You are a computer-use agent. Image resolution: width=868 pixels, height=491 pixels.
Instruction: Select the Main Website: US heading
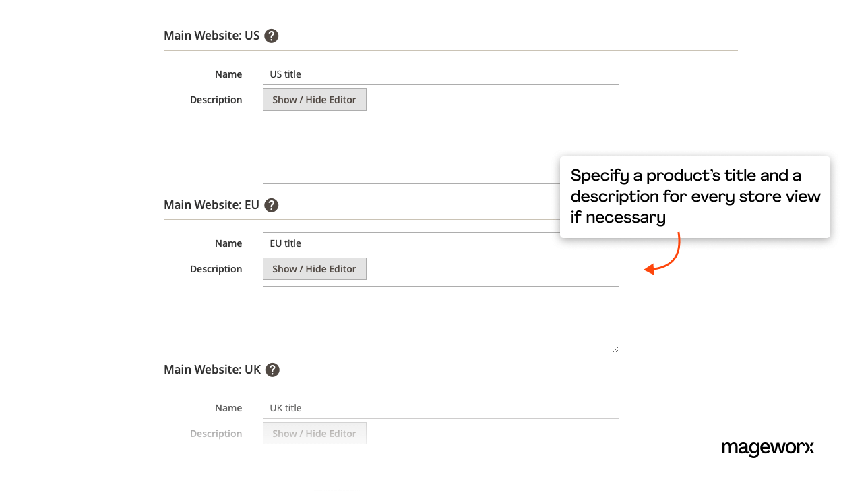click(211, 35)
